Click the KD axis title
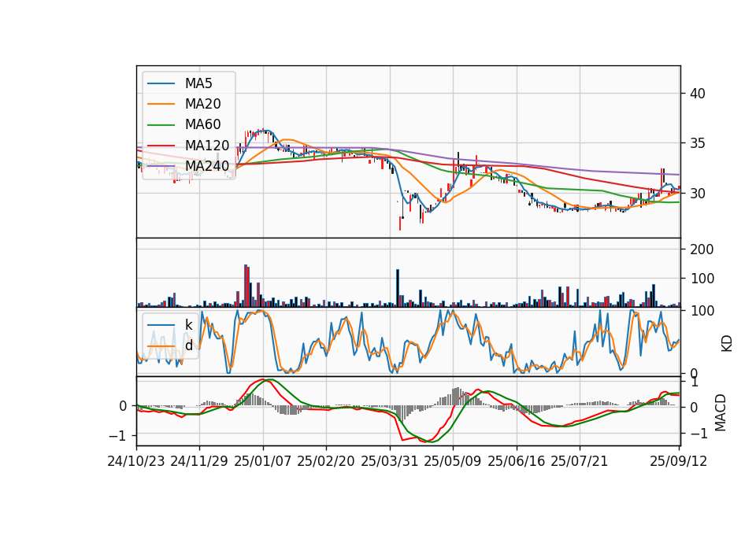The image size is (756, 543). tap(727, 343)
